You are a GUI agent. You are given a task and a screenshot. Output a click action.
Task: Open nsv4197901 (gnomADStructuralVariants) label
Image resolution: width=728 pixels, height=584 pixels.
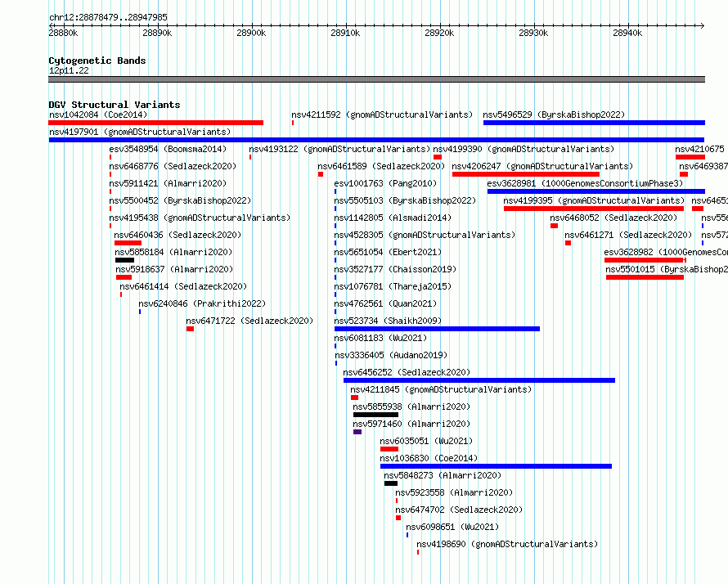pos(140,132)
